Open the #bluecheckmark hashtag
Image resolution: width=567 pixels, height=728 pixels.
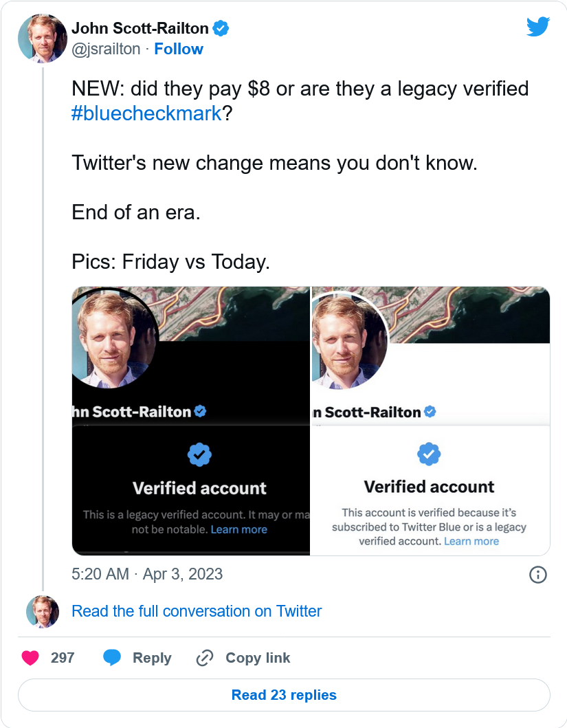(146, 113)
